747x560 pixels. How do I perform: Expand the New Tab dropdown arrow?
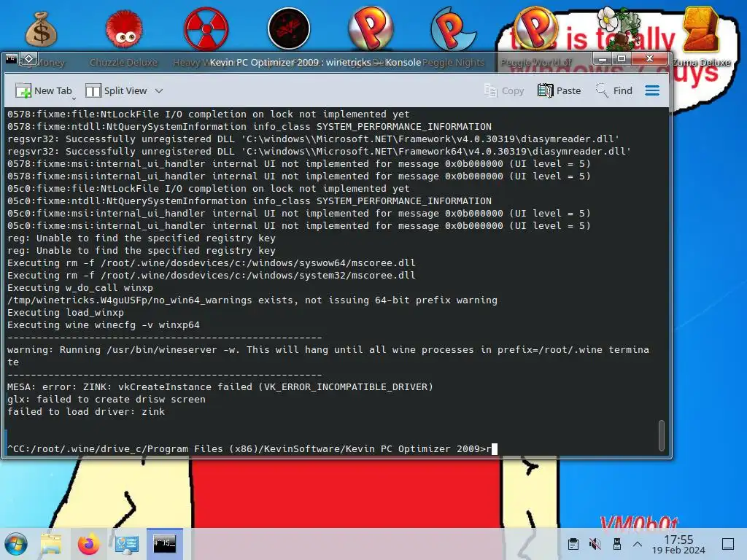point(74,98)
